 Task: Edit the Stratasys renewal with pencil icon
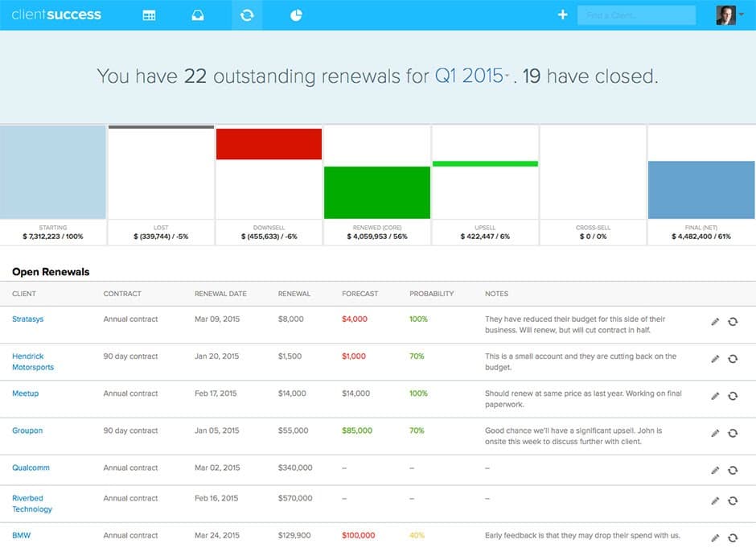point(715,322)
